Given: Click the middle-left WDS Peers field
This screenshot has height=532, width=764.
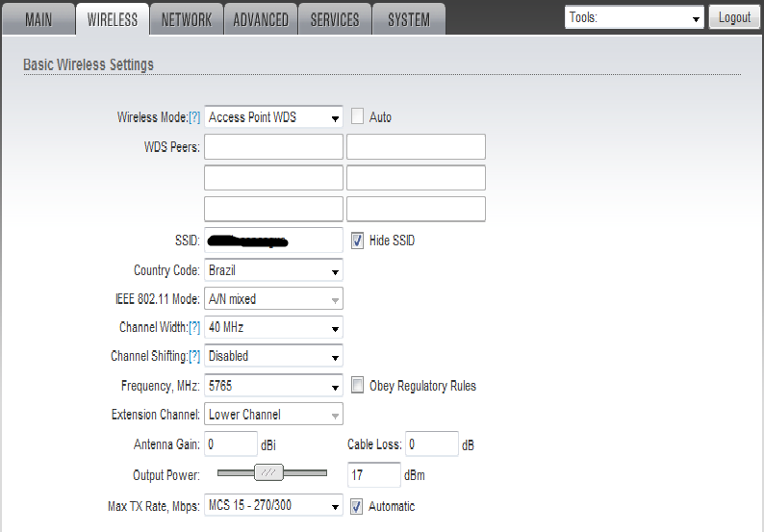Looking at the screenshot, I should point(273,178).
